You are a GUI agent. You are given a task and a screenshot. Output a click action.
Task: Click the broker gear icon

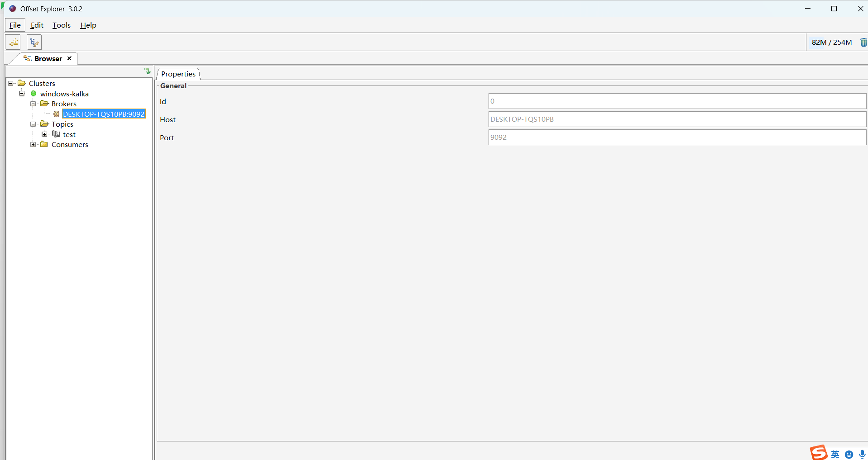click(56, 114)
